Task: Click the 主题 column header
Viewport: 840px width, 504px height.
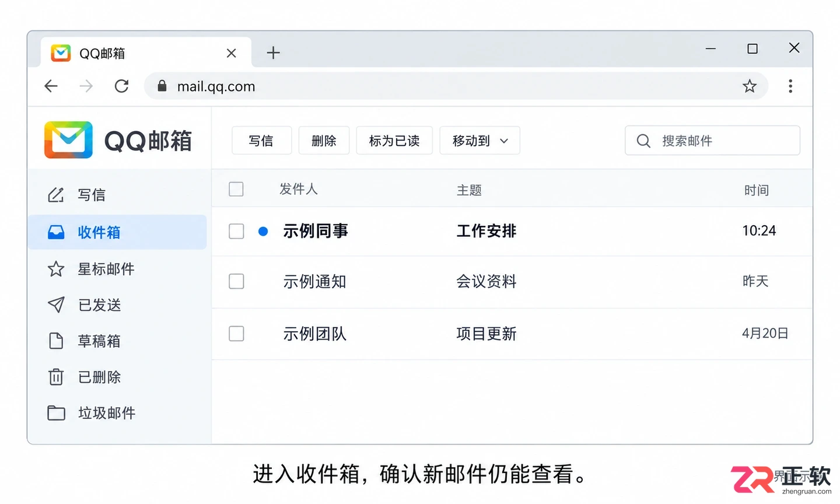Action: tap(469, 190)
